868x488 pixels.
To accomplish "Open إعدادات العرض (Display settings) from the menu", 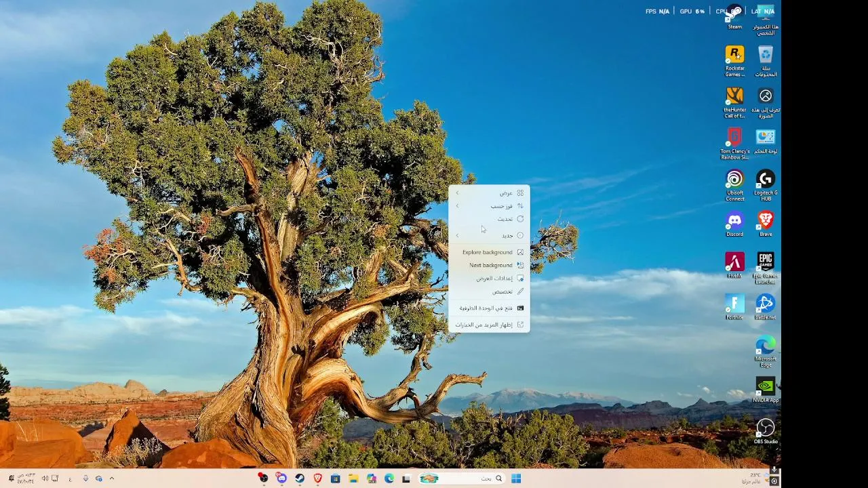I will (489, 279).
